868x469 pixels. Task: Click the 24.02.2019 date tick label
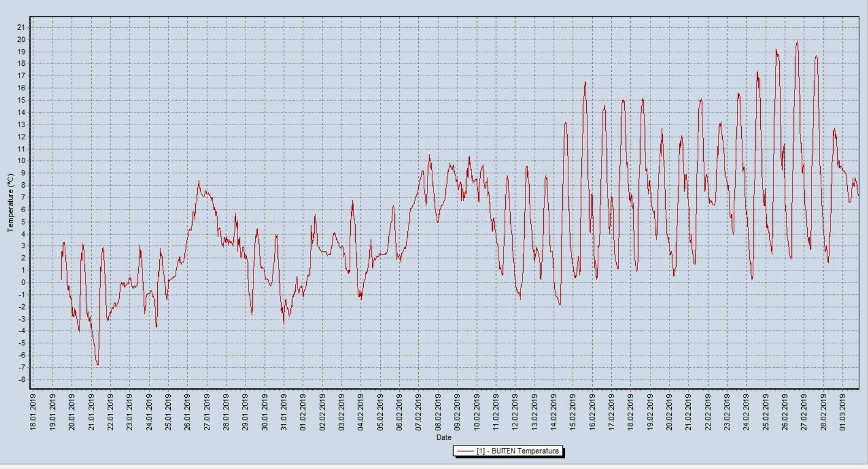click(746, 412)
